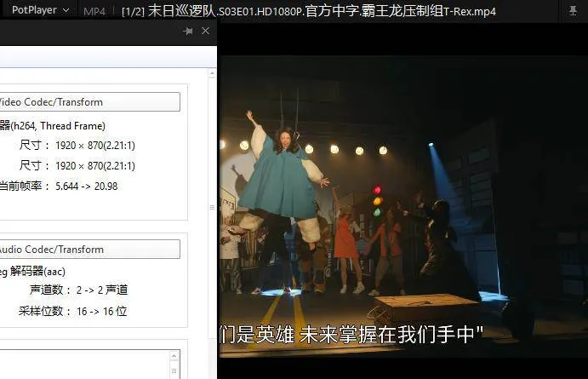The width and height of the screenshot is (588, 379).
Task: Select the second 1920 × 870(2.21:1) size value
Action: (95, 165)
